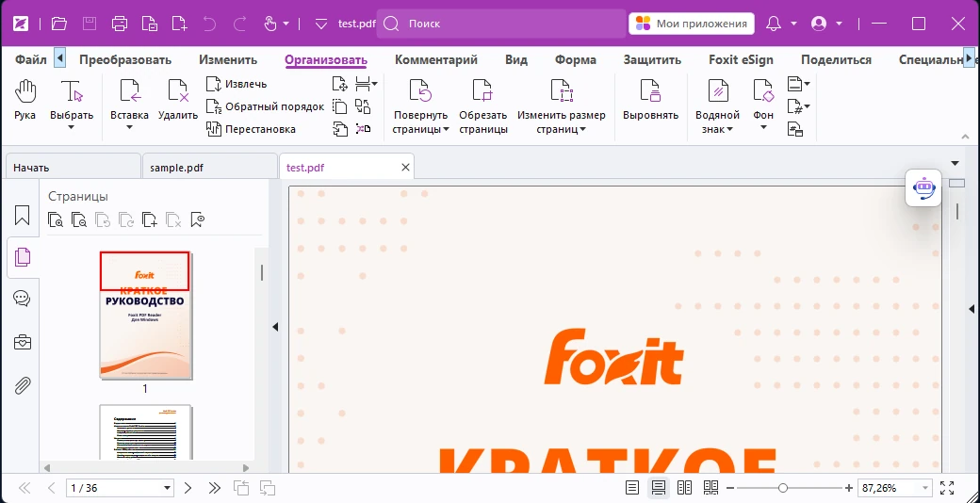Screen dimensions: 980x503
Task: Click the bookmark-with-eye icon in Страницы panel
Action: click(x=198, y=220)
